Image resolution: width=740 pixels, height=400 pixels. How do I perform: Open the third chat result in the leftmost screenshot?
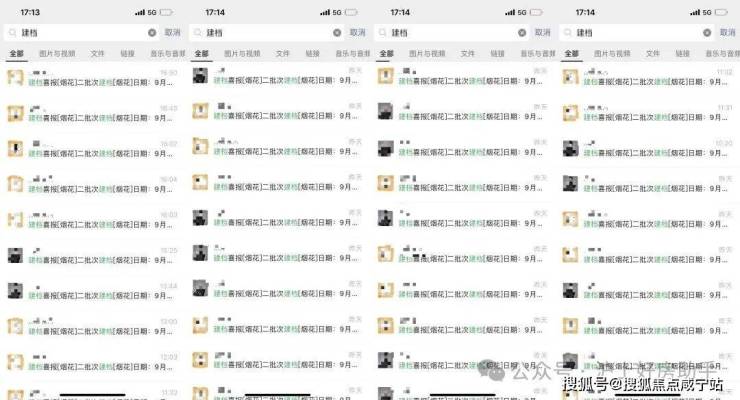(92, 149)
